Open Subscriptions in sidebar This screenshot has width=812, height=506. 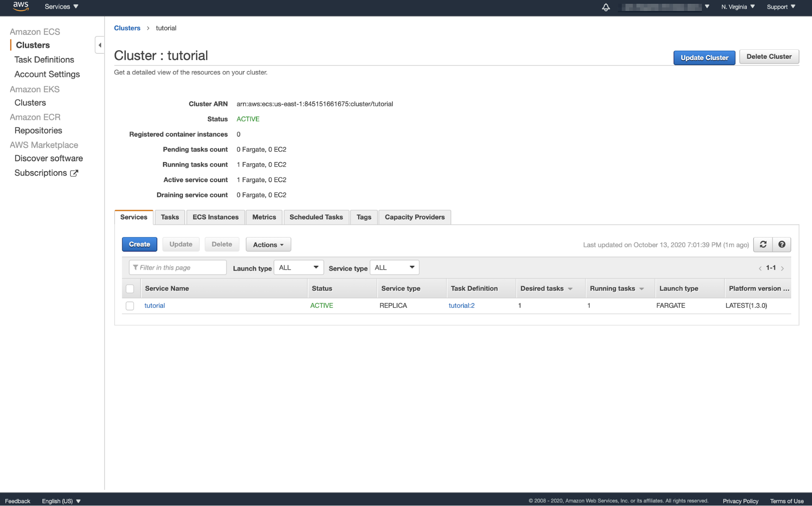point(41,173)
